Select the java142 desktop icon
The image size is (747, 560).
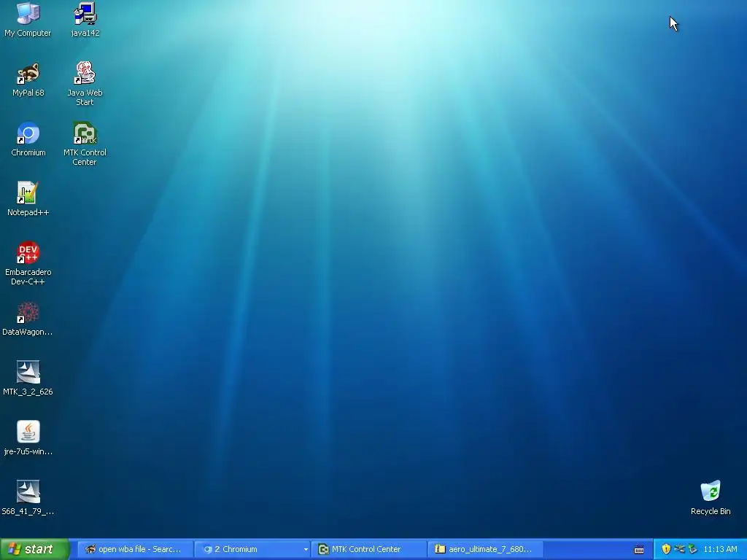pyautogui.click(x=85, y=20)
